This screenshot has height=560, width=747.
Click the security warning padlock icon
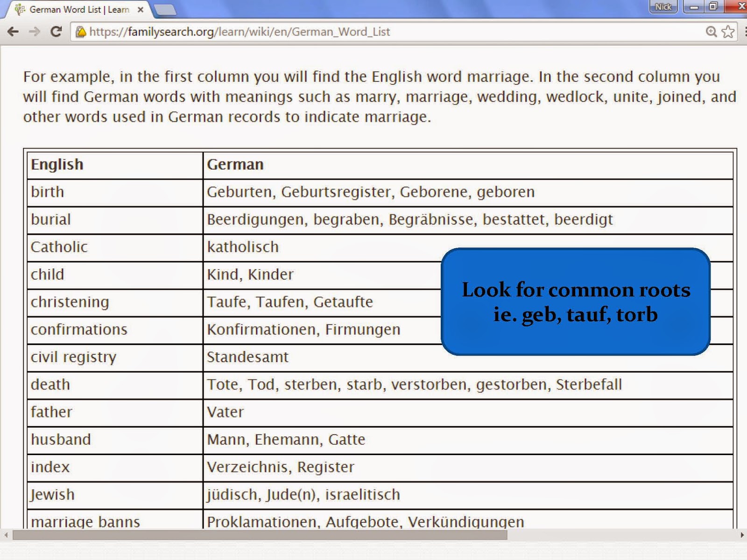[x=81, y=32]
